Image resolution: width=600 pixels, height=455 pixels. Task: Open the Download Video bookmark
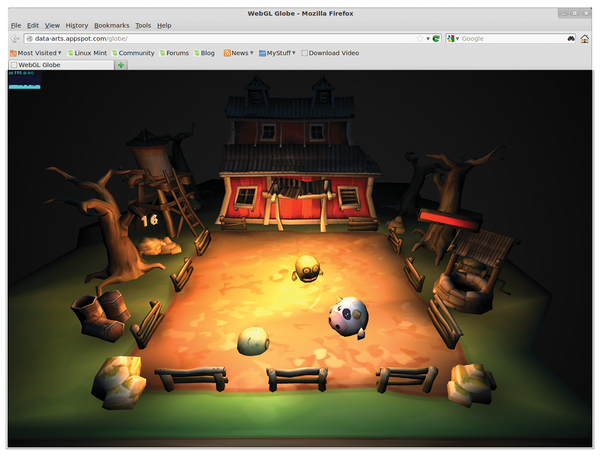click(x=331, y=52)
